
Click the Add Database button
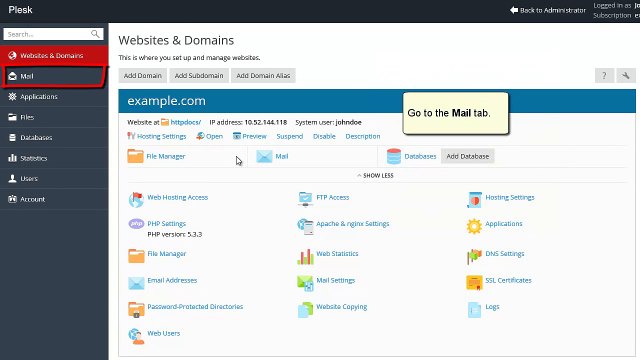468,156
